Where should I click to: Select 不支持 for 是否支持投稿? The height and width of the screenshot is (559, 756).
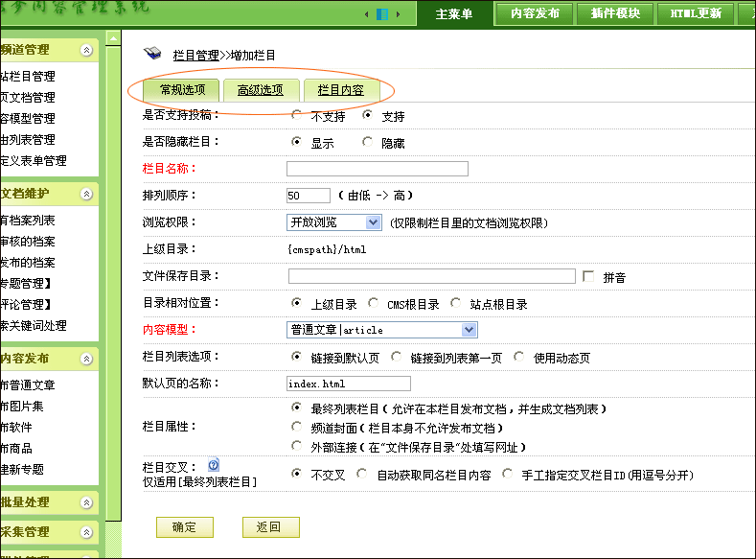297,116
